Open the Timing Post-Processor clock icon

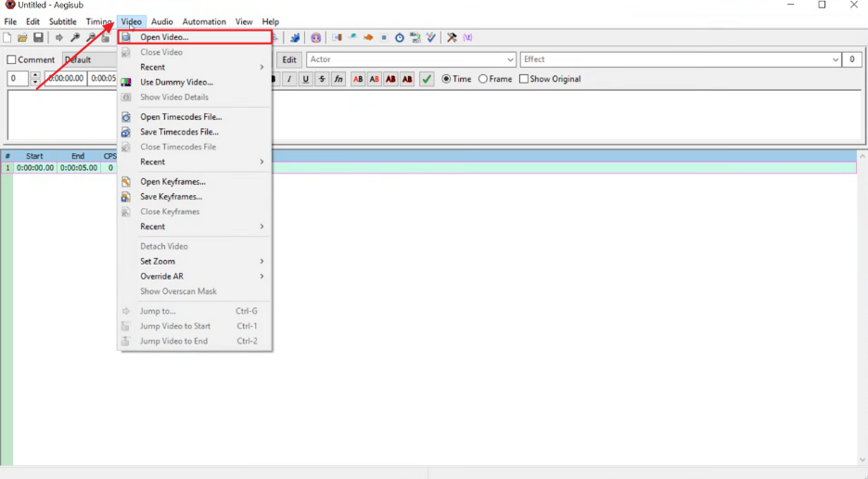point(399,38)
